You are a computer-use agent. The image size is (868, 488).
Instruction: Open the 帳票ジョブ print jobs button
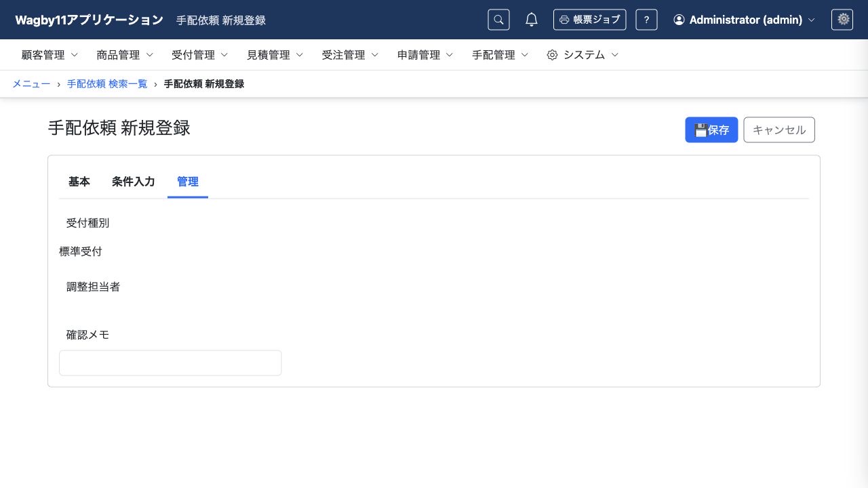[589, 20]
